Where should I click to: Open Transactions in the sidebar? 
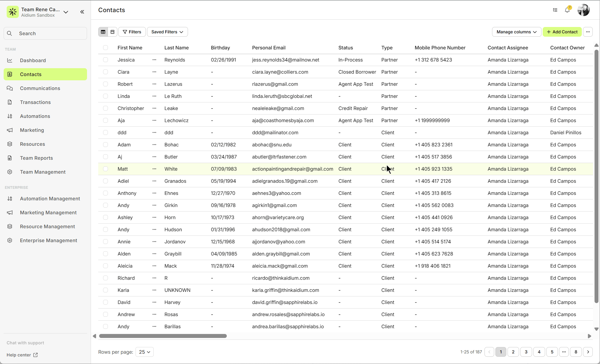(35, 102)
